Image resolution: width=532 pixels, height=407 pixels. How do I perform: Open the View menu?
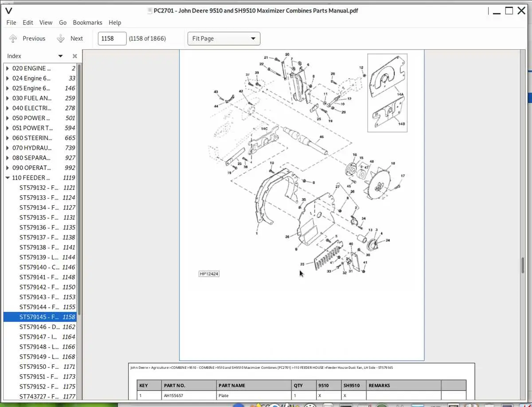tap(46, 23)
